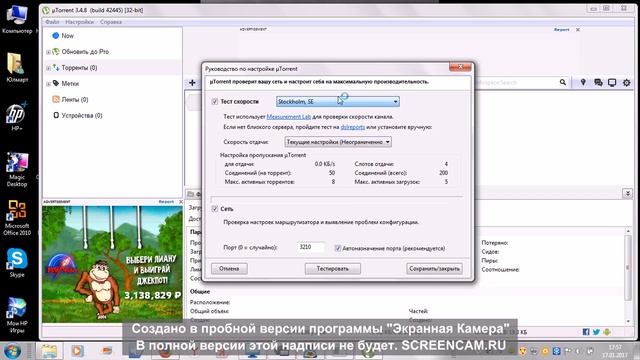Toggle Автоназначение порта checkbox
The width and height of the screenshot is (640, 360).
point(338,248)
